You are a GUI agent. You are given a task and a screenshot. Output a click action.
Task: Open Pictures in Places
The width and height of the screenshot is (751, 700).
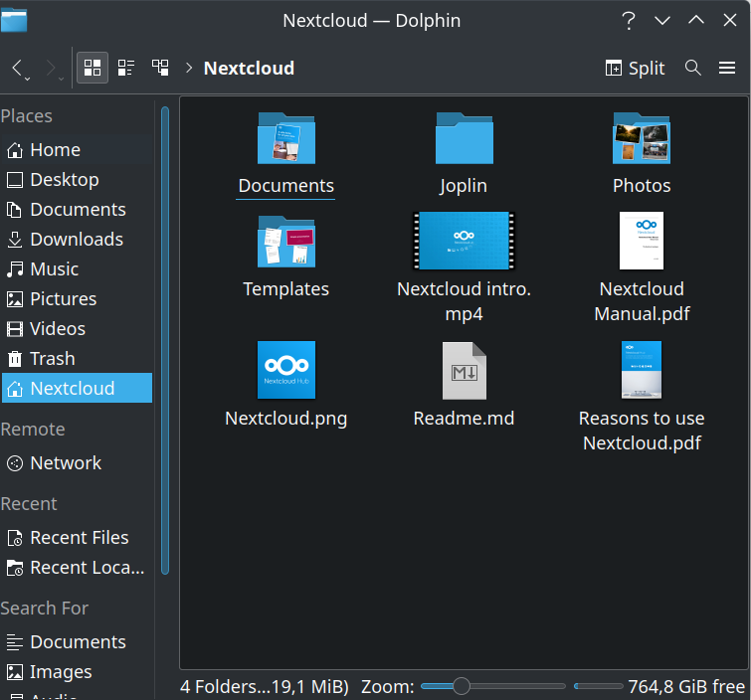pos(77,298)
